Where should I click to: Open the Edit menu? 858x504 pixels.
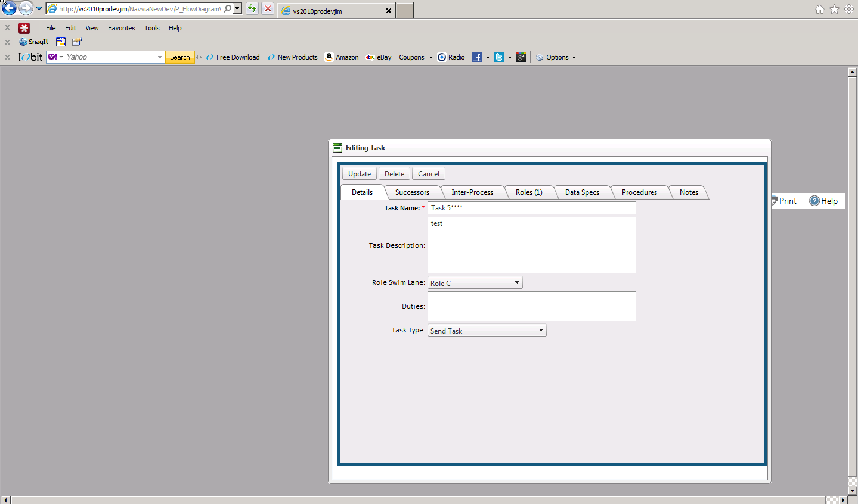[x=70, y=28]
